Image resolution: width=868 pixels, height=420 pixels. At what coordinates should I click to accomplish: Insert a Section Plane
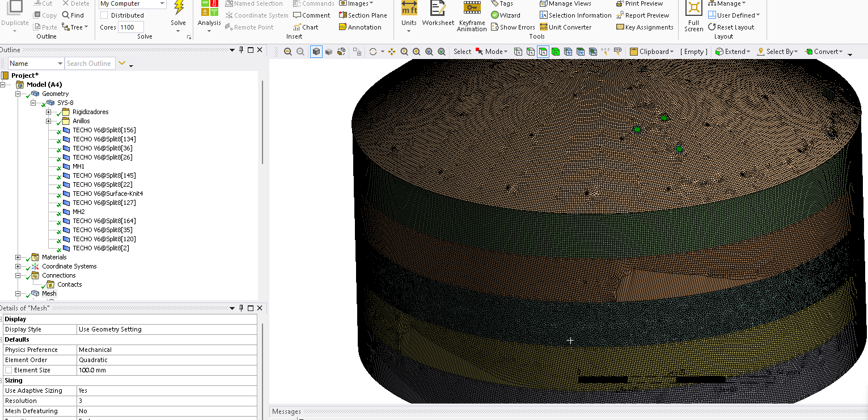coord(363,15)
